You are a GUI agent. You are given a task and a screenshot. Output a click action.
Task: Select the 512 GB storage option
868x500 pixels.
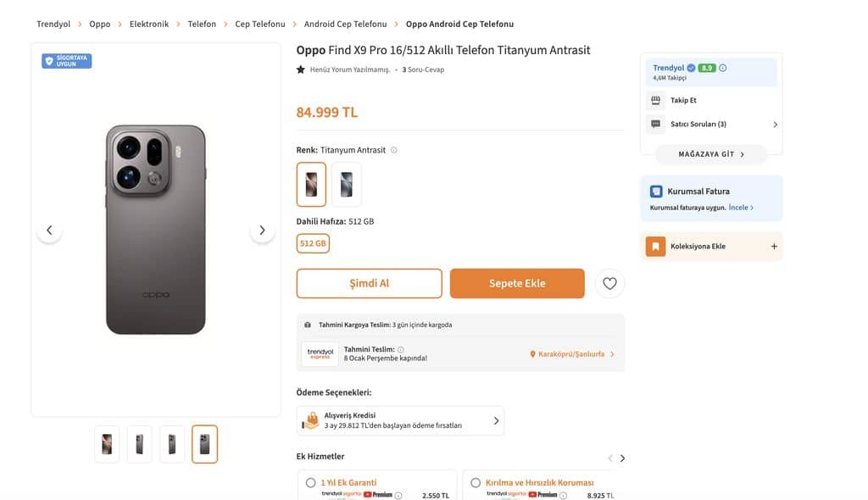tap(313, 243)
